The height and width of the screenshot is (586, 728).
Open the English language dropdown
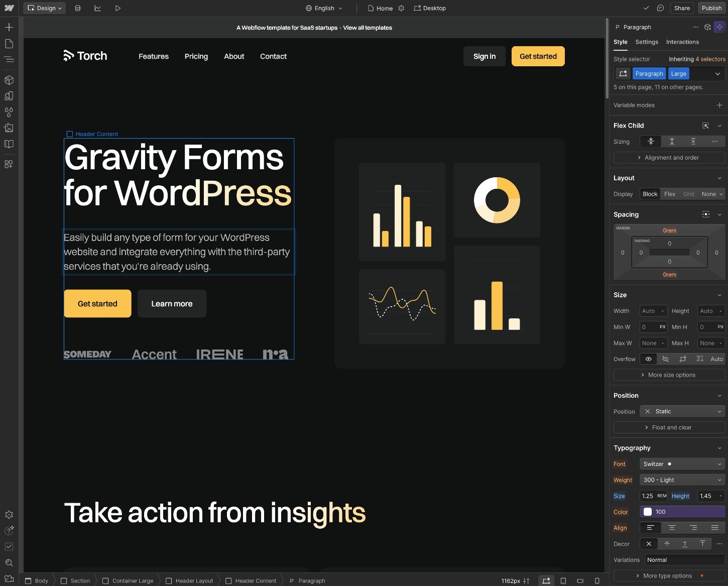[x=324, y=8]
